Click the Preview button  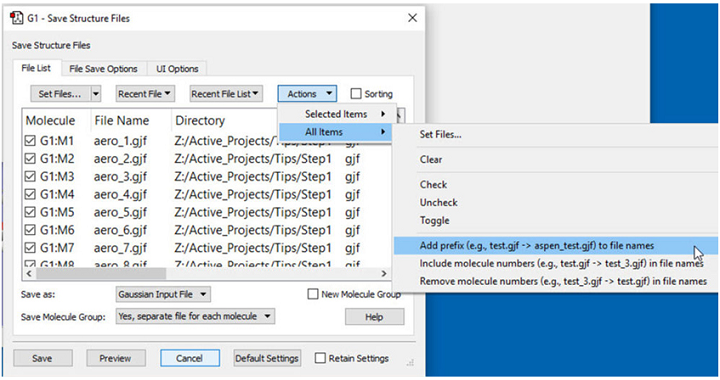[x=116, y=358]
